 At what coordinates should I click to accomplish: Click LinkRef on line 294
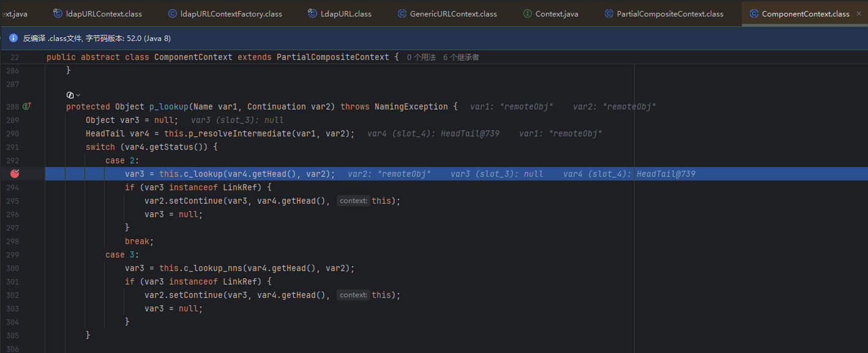(x=240, y=187)
